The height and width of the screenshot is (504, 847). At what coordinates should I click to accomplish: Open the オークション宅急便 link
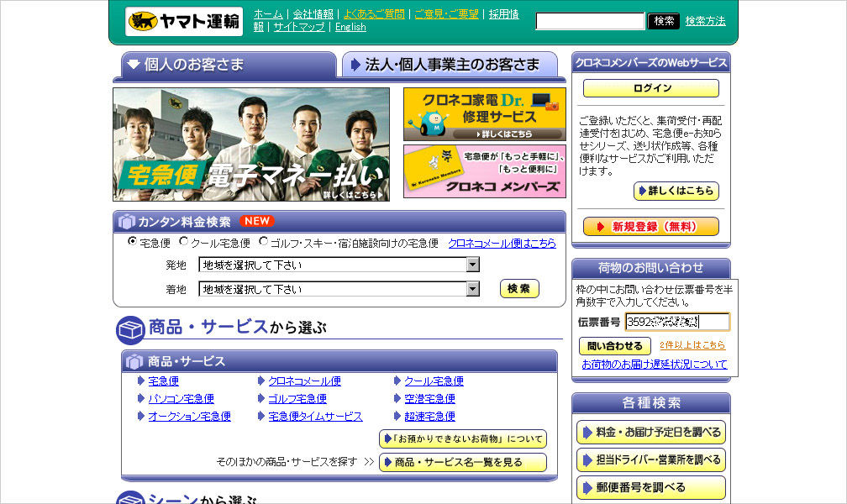tap(190, 417)
